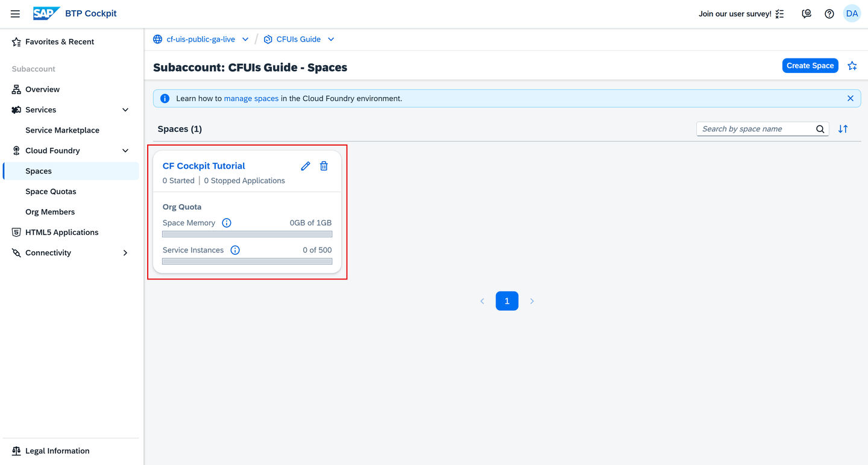Click the Org Quota label
The height and width of the screenshot is (465, 868).
[x=182, y=207]
